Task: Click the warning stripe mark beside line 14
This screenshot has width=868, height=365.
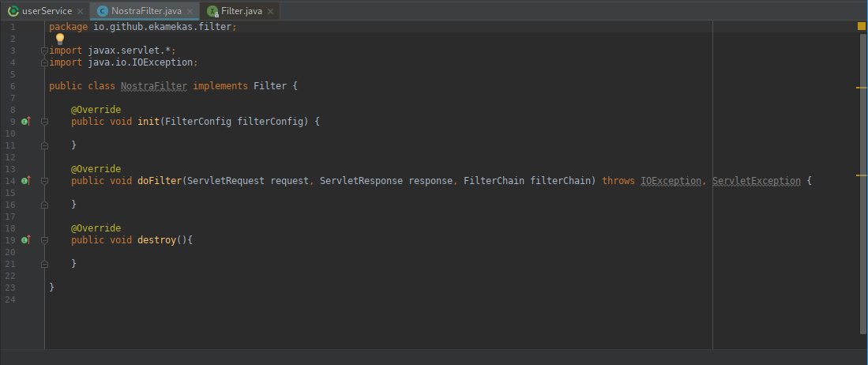Action: tap(862, 175)
